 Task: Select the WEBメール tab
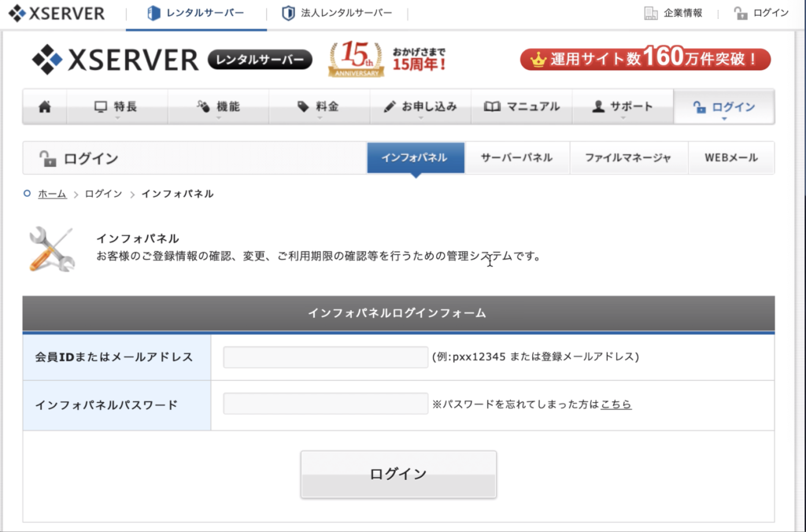tap(732, 157)
